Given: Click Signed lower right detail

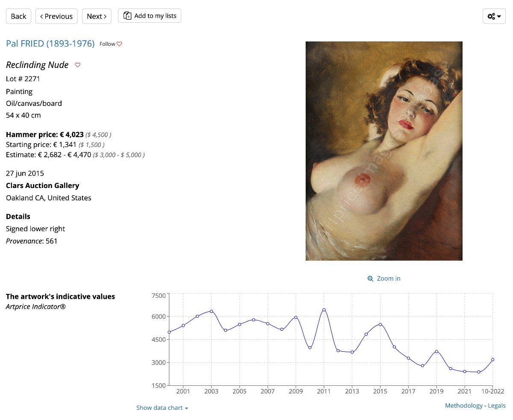Looking at the screenshot, I should click(35, 229).
